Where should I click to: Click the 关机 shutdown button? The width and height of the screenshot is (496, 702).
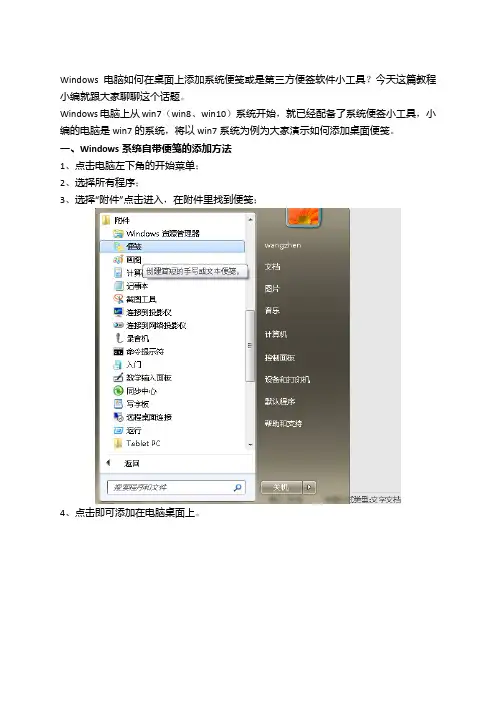(282, 487)
